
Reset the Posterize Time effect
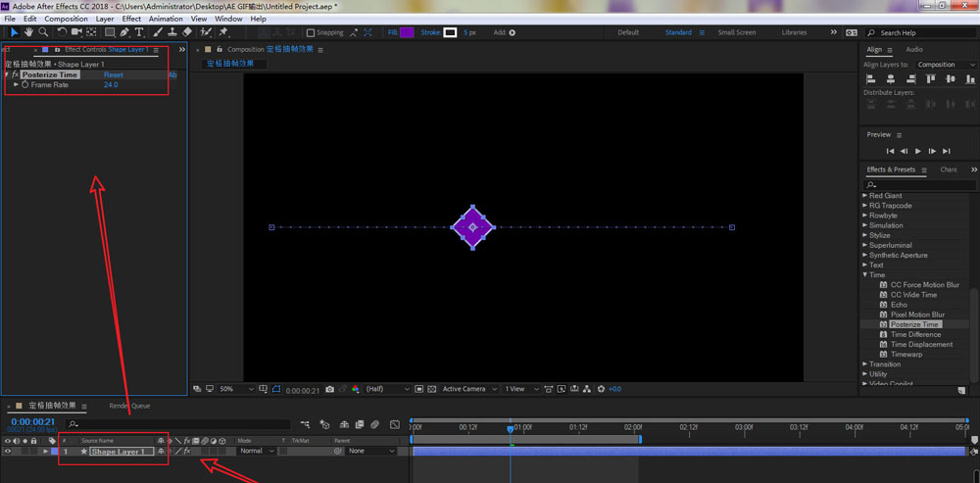coord(114,74)
